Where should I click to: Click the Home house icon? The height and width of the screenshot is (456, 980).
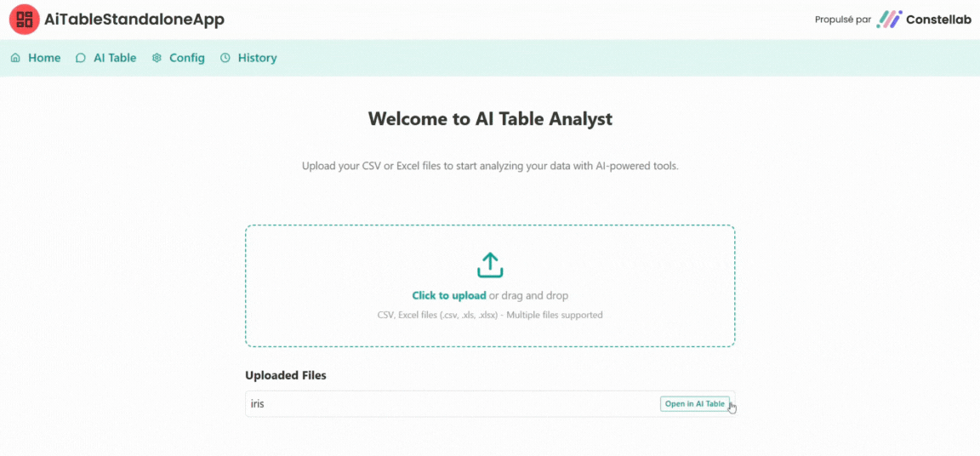(x=15, y=58)
